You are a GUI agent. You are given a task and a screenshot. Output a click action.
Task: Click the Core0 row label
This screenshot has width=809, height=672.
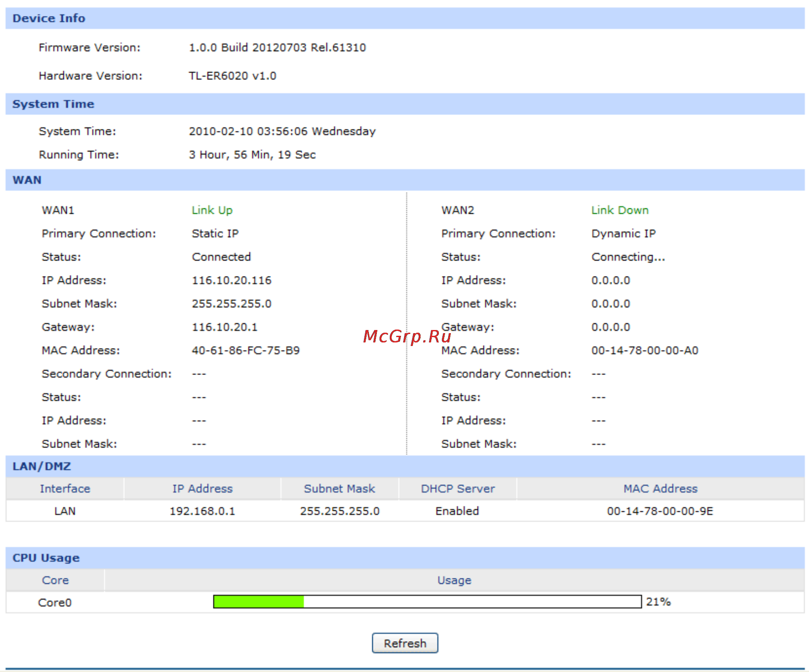55,603
